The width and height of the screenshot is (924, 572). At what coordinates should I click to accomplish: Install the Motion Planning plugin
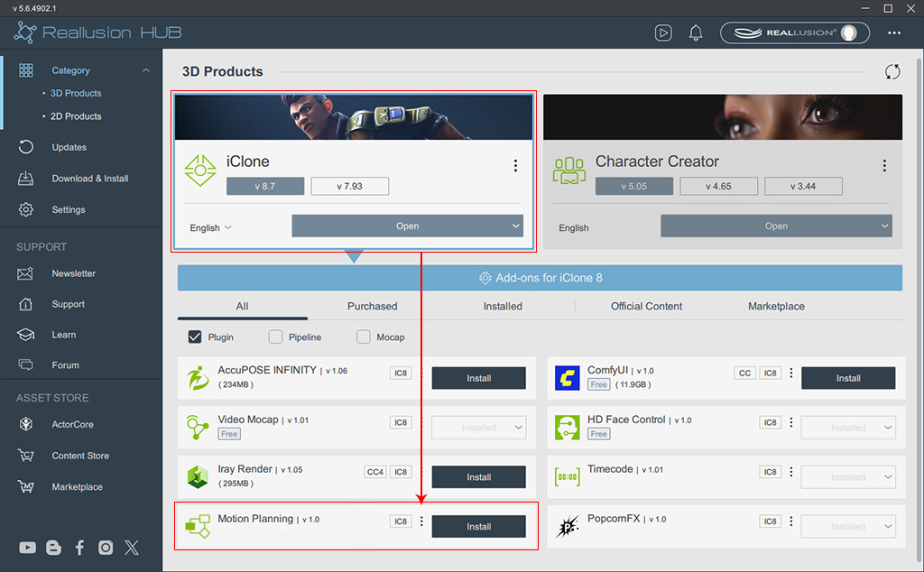click(478, 527)
